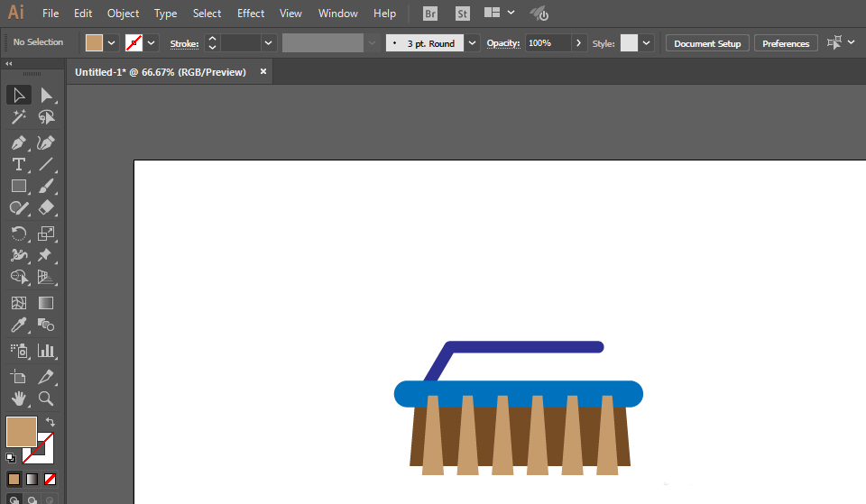Activate the Type tool

(x=18, y=164)
